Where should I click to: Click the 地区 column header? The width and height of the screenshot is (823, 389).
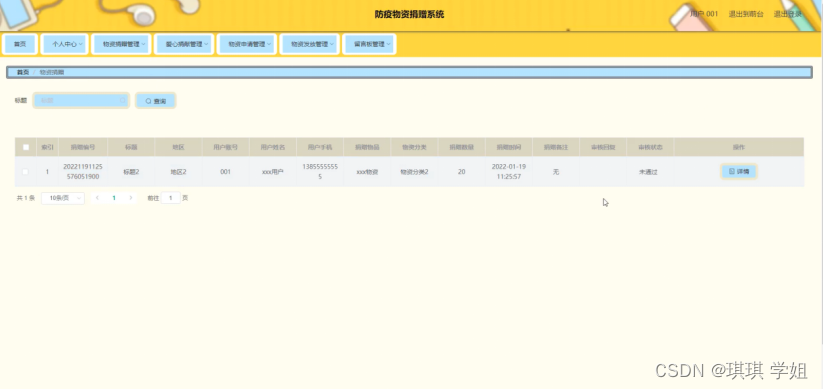(178, 148)
